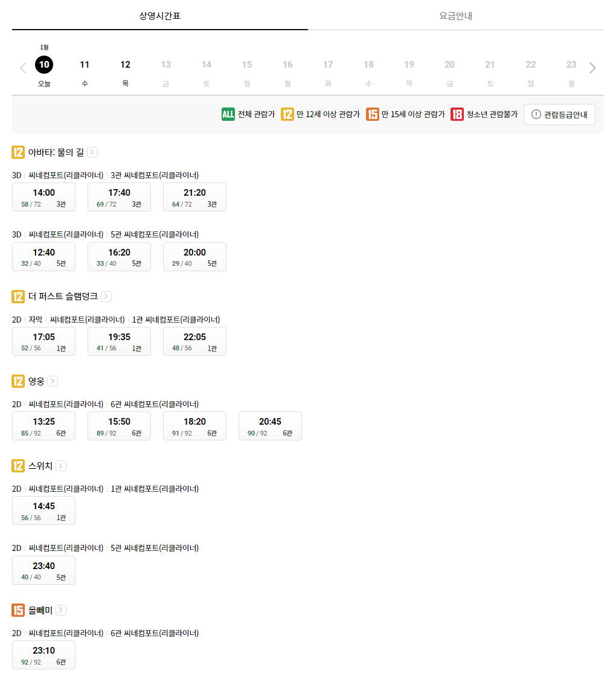Open details chevron for 영웅

(53, 381)
